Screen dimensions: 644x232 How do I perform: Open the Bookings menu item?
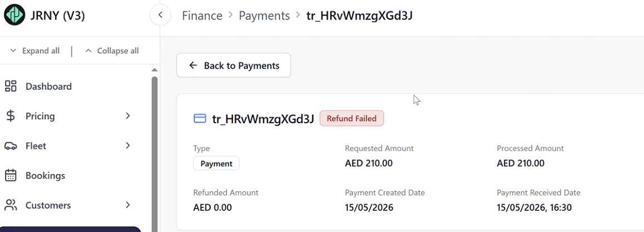(45, 176)
